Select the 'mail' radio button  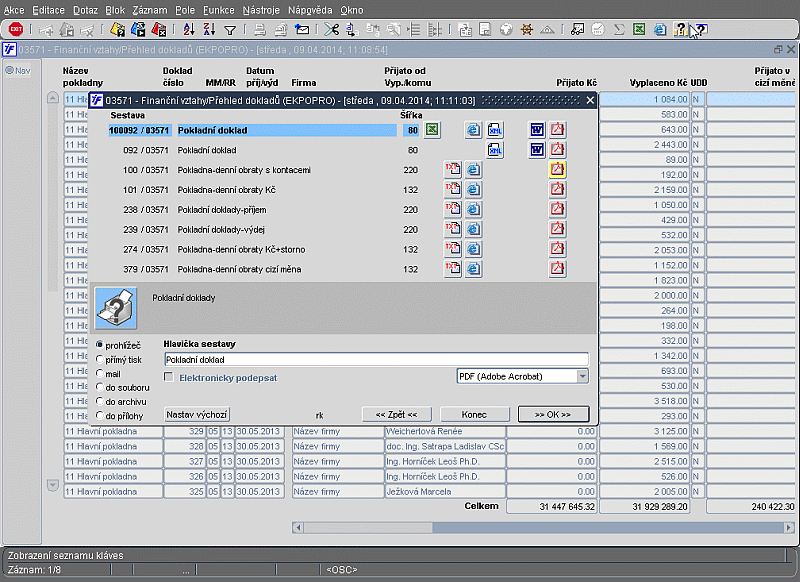click(x=99, y=373)
